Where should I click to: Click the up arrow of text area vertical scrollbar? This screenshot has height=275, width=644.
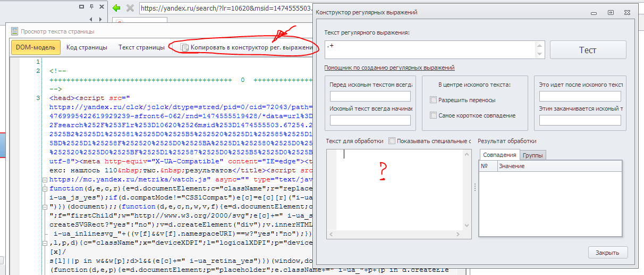(468, 153)
